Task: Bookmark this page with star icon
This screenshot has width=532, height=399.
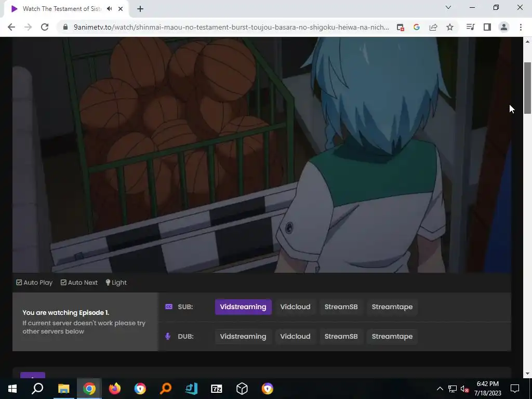Action: pos(450,27)
